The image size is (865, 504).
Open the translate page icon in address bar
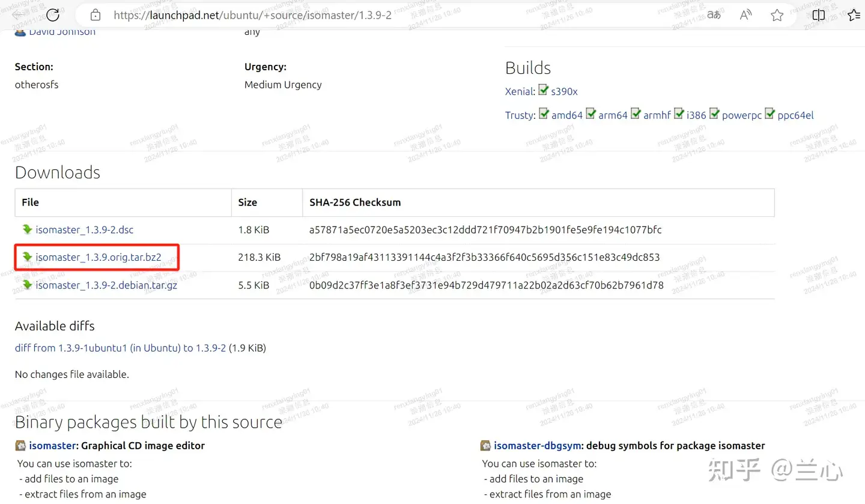tap(714, 15)
